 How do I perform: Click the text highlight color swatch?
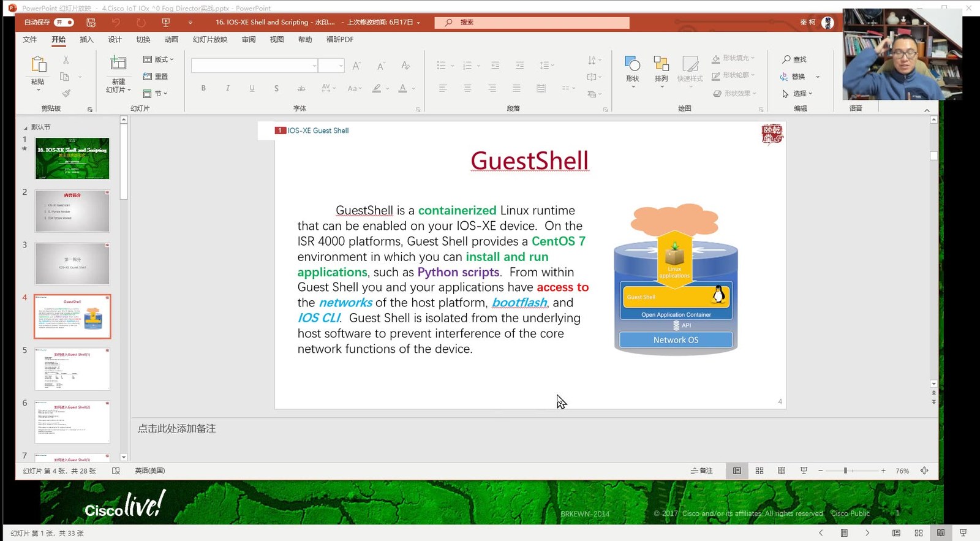pos(377,88)
